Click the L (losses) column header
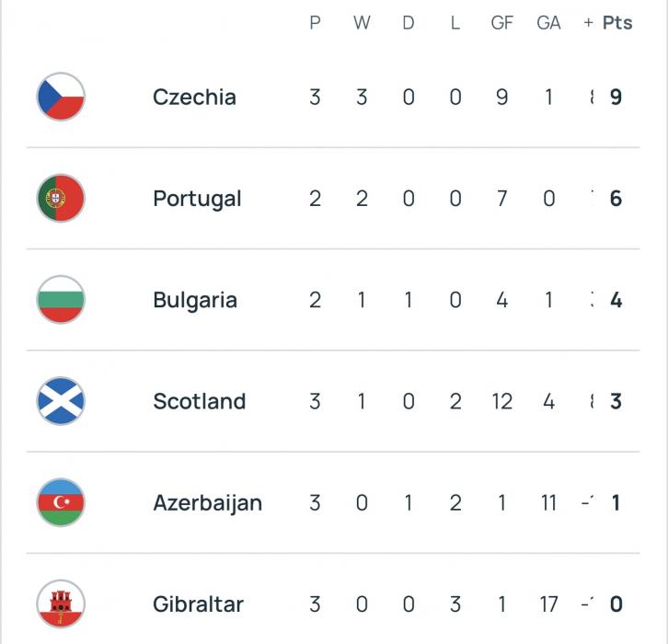The image size is (668, 644). (455, 23)
